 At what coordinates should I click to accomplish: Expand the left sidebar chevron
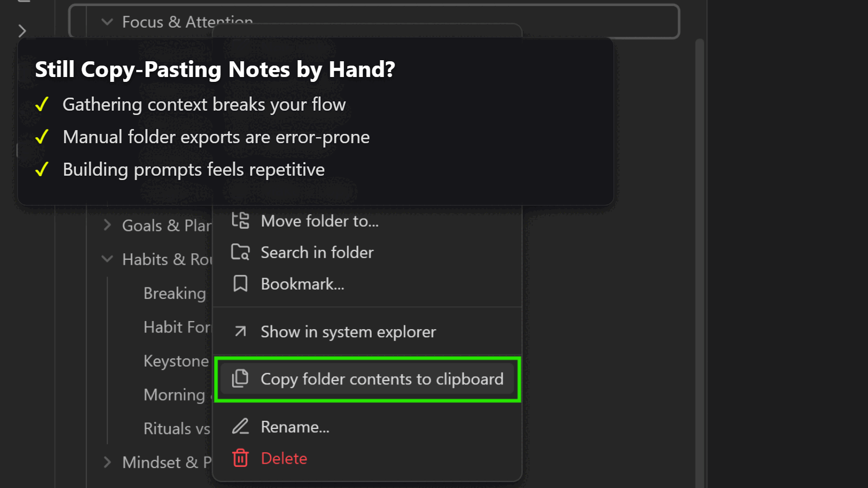pos(22,31)
